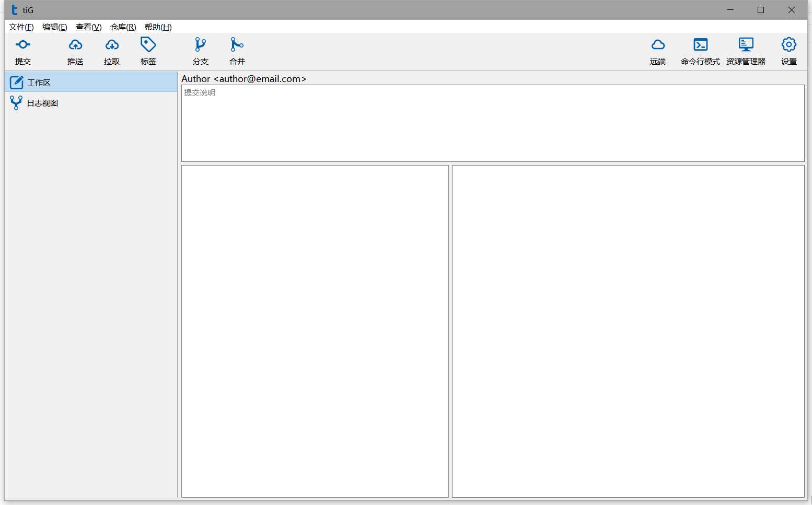Screen dimensions: 812x505
Task: Click the tiG app logo in title bar
Action: pyautogui.click(x=15, y=10)
